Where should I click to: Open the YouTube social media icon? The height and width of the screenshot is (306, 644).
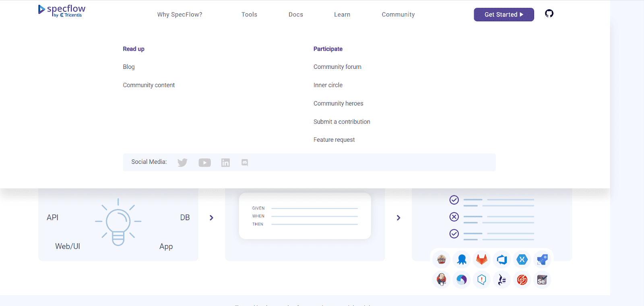(x=204, y=163)
